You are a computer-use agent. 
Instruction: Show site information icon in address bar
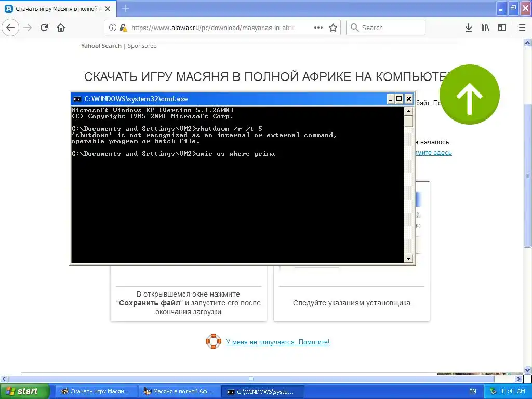pos(113,28)
